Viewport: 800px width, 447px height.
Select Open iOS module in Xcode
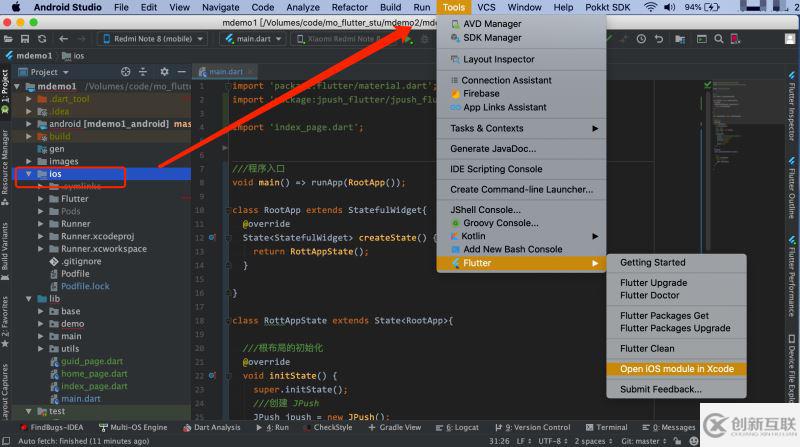coord(676,369)
